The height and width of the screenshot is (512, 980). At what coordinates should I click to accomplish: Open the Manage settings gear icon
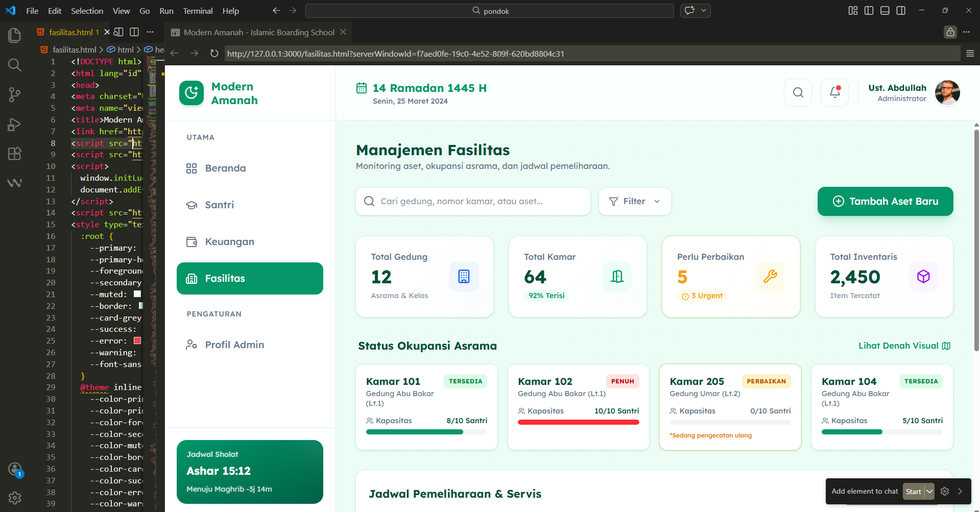tap(14, 498)
